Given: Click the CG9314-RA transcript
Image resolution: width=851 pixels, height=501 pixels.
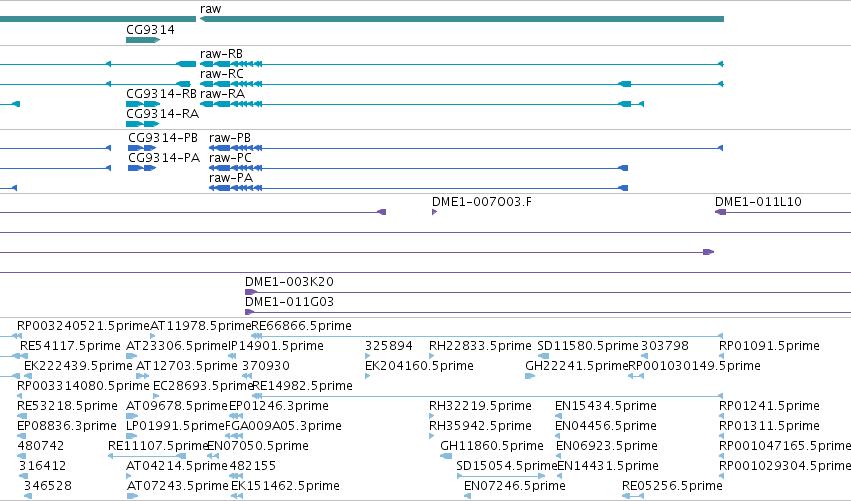Looking at the screenshot, I should pyautogui.click(x=142, y=124).
